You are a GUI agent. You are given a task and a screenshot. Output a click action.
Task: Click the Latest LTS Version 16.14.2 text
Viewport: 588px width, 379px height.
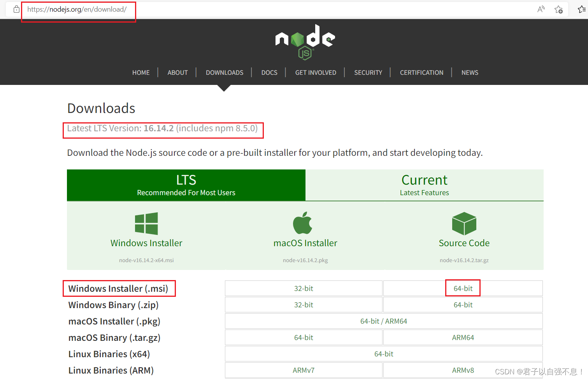(x=162, y=129)
